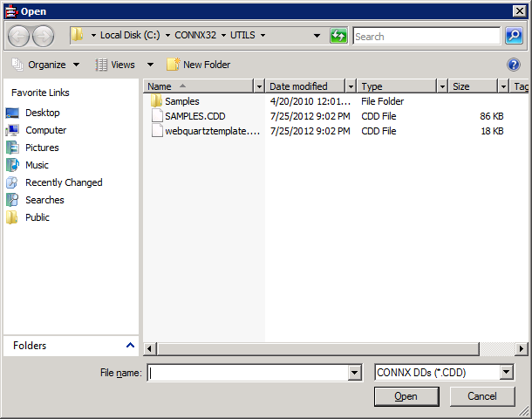The width and height of the screenshot is (532, 419).
Task: Click the horizontal scrollbar in file list
Action: (331, 348)
